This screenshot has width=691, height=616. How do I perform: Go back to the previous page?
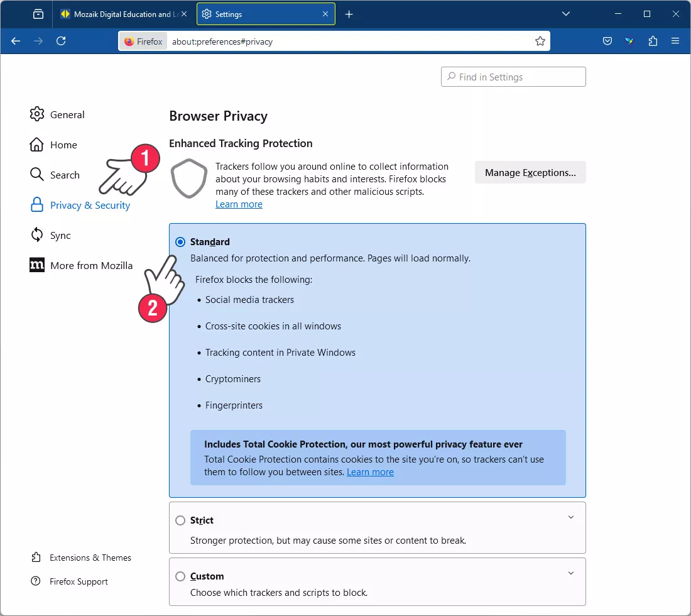tap(16, 41)
